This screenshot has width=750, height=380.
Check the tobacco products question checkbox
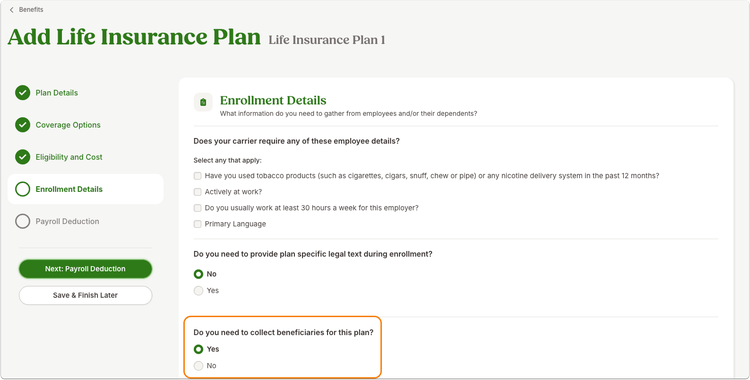click(198, 176)
